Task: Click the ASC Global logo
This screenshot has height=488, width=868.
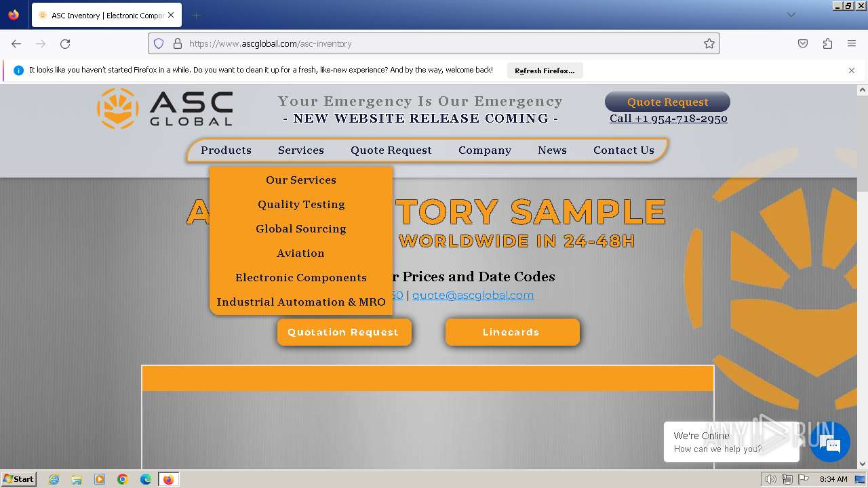Action: click(x=165, y=108)
